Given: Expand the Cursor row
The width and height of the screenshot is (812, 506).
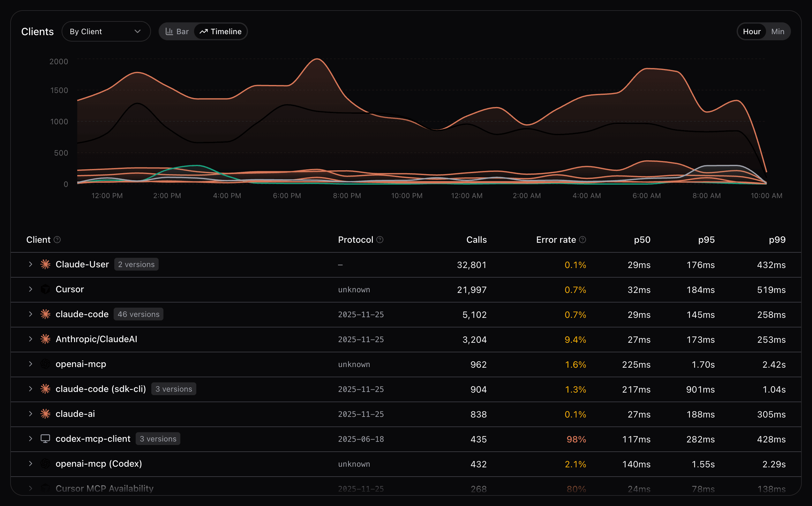Looking at the screenshot, I should coord(30,289).
